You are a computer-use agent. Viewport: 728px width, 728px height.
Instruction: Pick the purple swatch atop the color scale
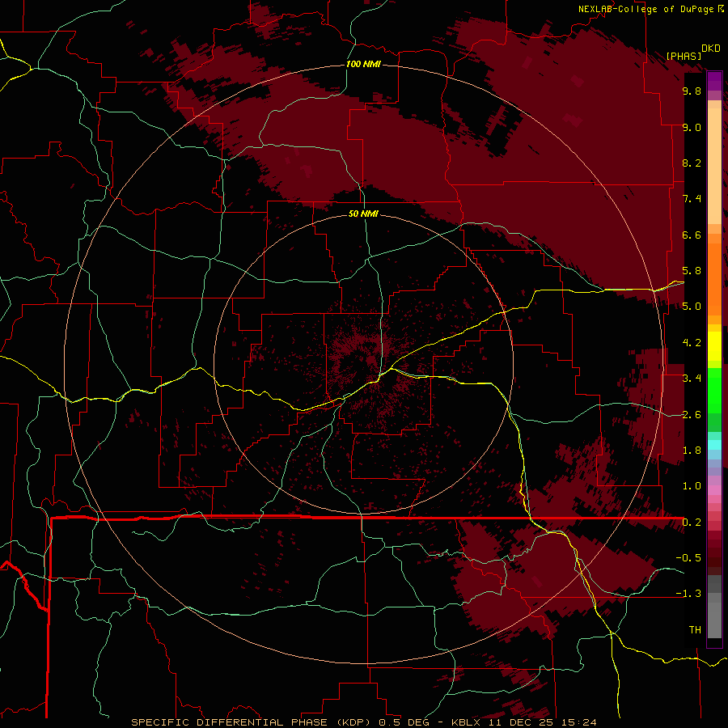(714, 81)
